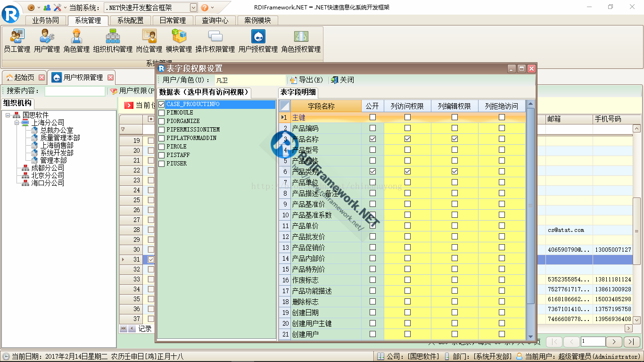Open dropdown arrow next to help icon
Viewport: 644px width, 362px height.
pos(212,8)
